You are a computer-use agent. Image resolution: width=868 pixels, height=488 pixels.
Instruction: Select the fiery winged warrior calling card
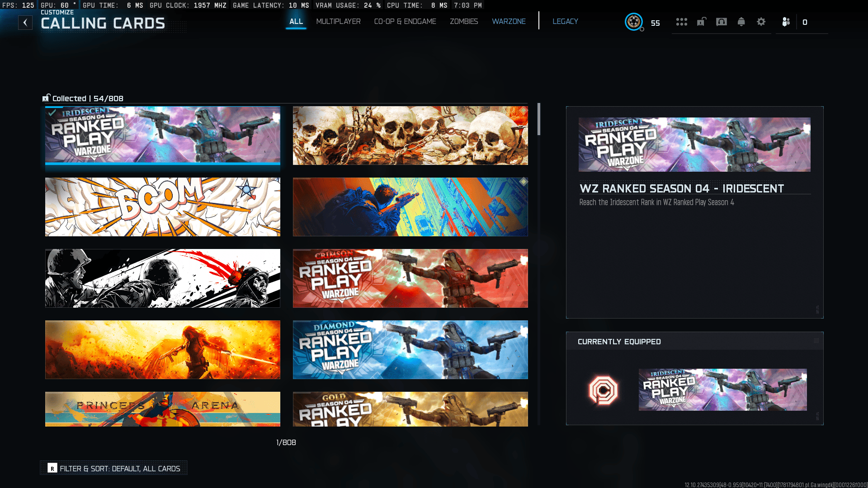pyautogui.click(x=163, y=350)
